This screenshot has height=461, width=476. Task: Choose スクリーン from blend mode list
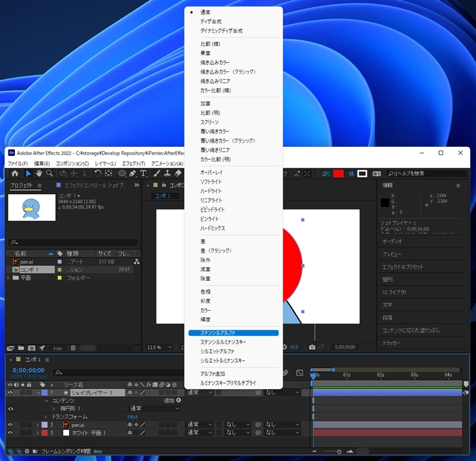click(209, 122)
